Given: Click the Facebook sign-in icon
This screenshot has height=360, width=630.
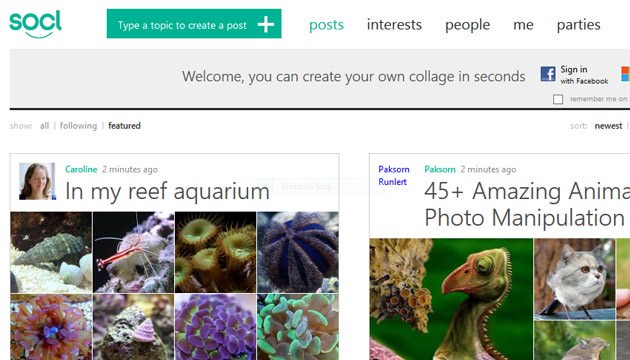Looking at the screenshot, I should click(x=548, y=74).
